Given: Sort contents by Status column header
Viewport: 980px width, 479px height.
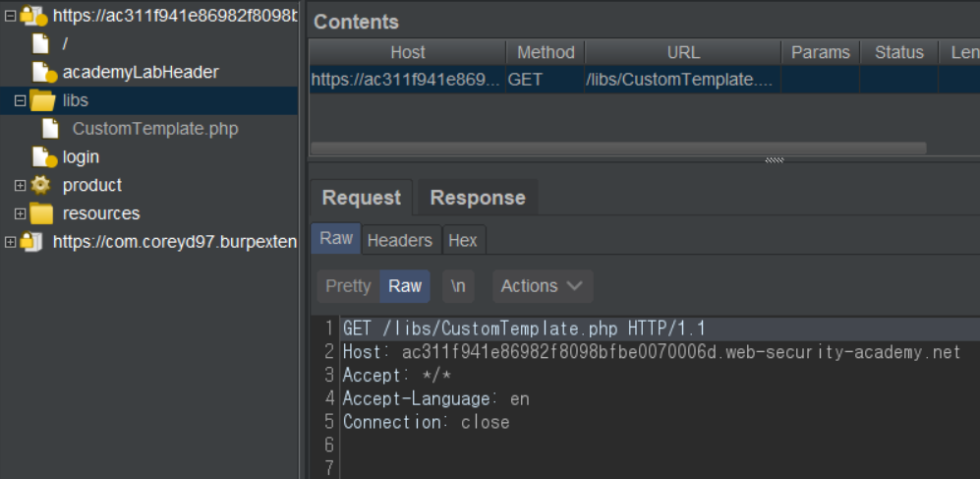Looking at the screenshot, I should coord(898,52).
